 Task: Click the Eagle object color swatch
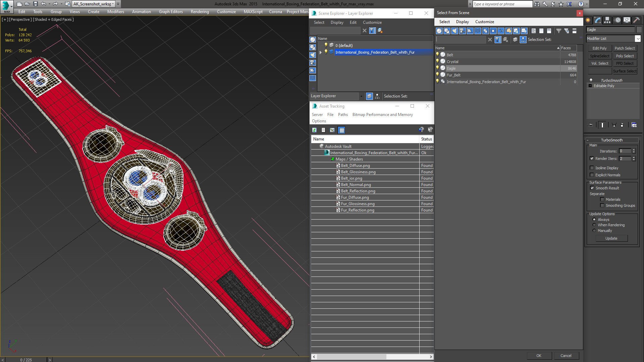click(x=639, y=29)
